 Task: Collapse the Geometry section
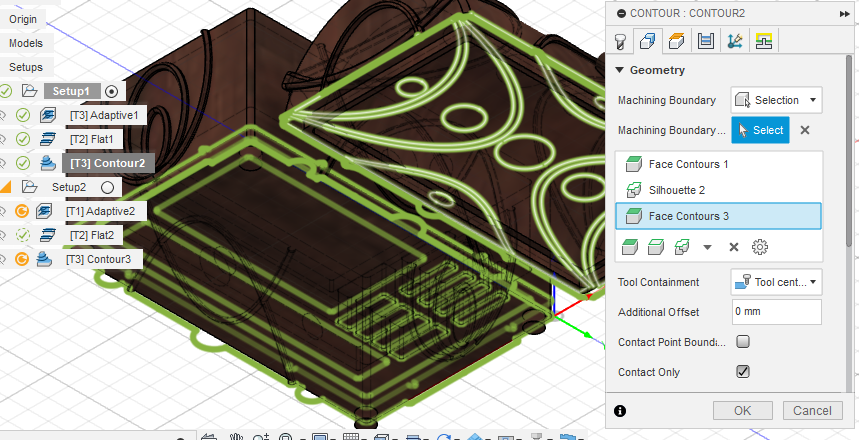point(620,70)
